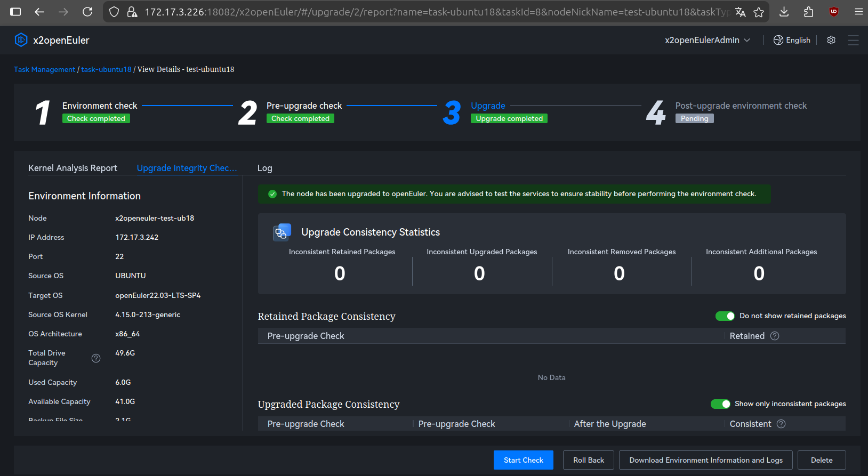Bookmark this page with star icon
The height and width of the screenshot is (476, 868).
(759, 12)
